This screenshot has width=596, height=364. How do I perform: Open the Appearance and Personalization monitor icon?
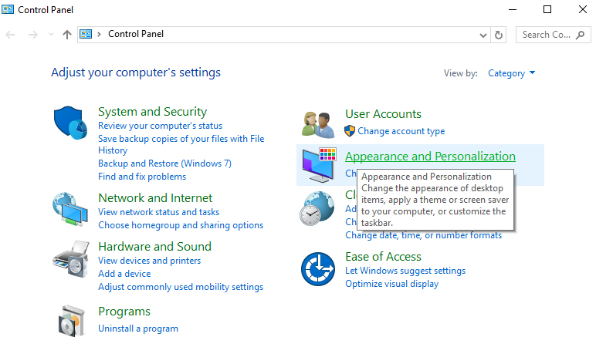pos(319,164)
